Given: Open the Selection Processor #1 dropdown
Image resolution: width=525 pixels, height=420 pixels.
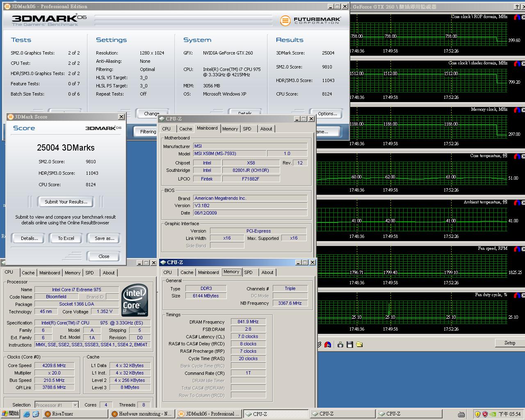Looking at the screenshot, I should click(x=75, y=405).
